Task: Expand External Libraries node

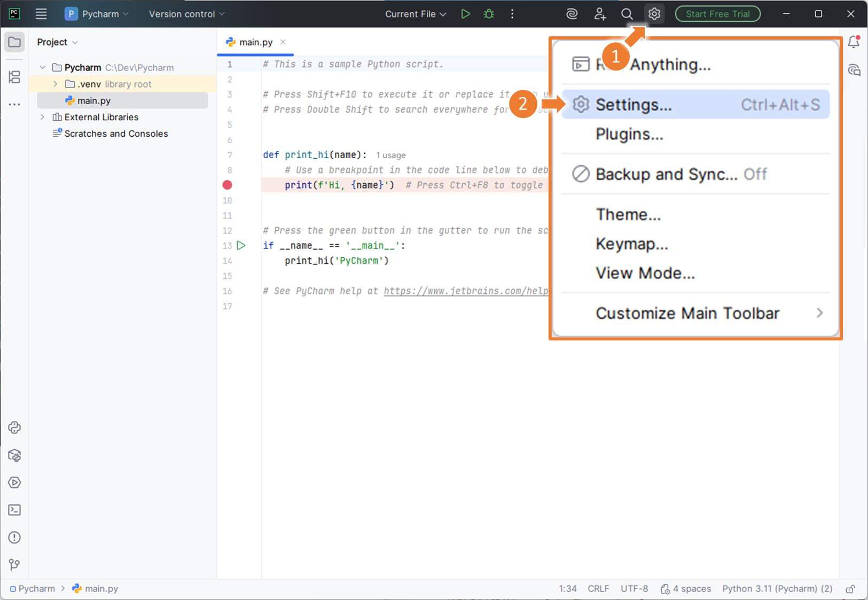Action: click(43, 117)
